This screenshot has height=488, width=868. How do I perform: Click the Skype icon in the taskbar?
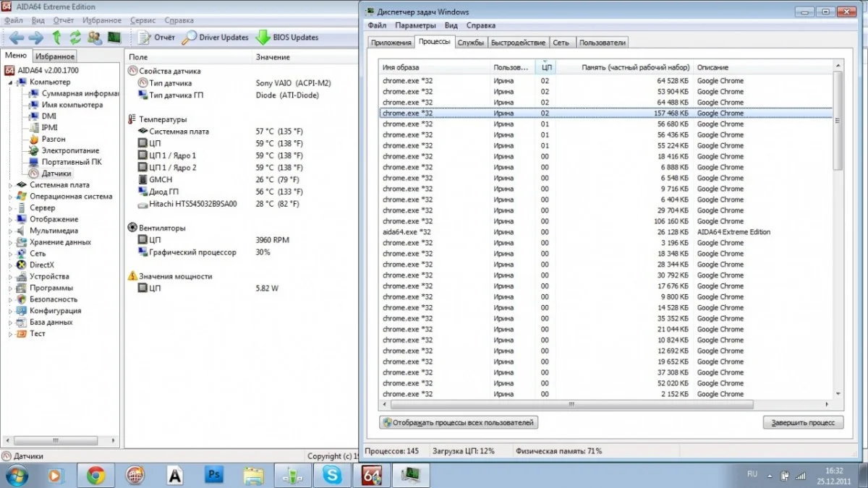tap(332, 475)
